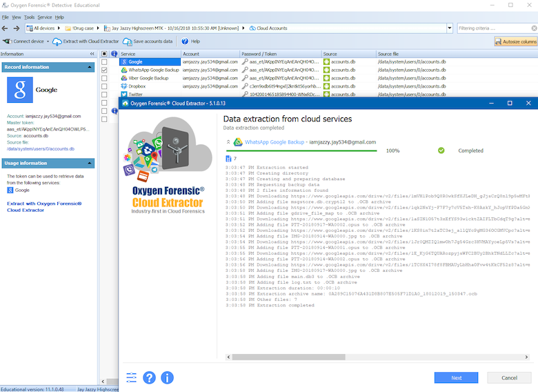Image resolution: width=538 pixels, height=392 pixels.
Task: Click the large Google logo thumbnail
Action: click(x=20, y=90)
